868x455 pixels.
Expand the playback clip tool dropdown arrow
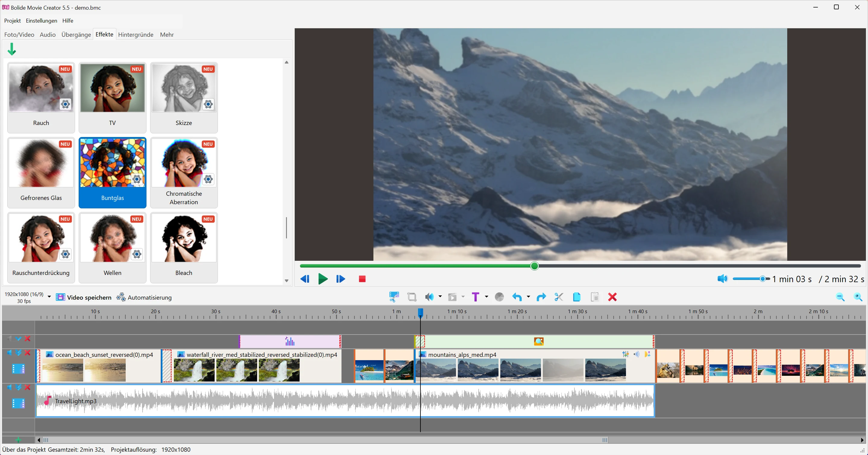[463, 297]
